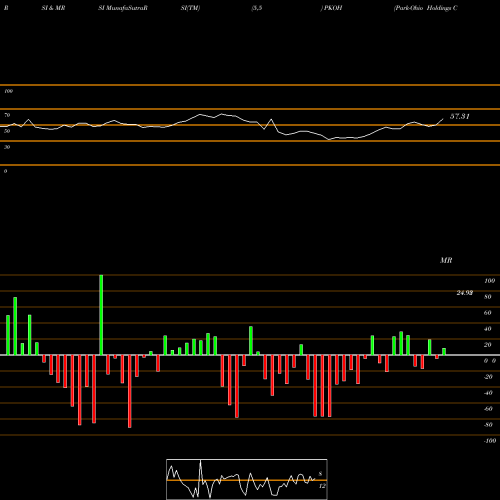Click the MR indicator title

(x=446, y=260)
